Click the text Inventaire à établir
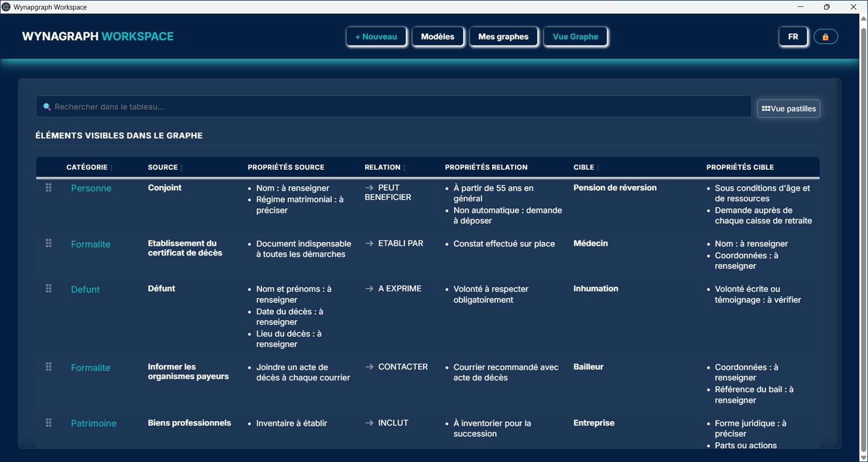This screenshot has width=868, height=462. pyautogui.click(x=291, y=423)
